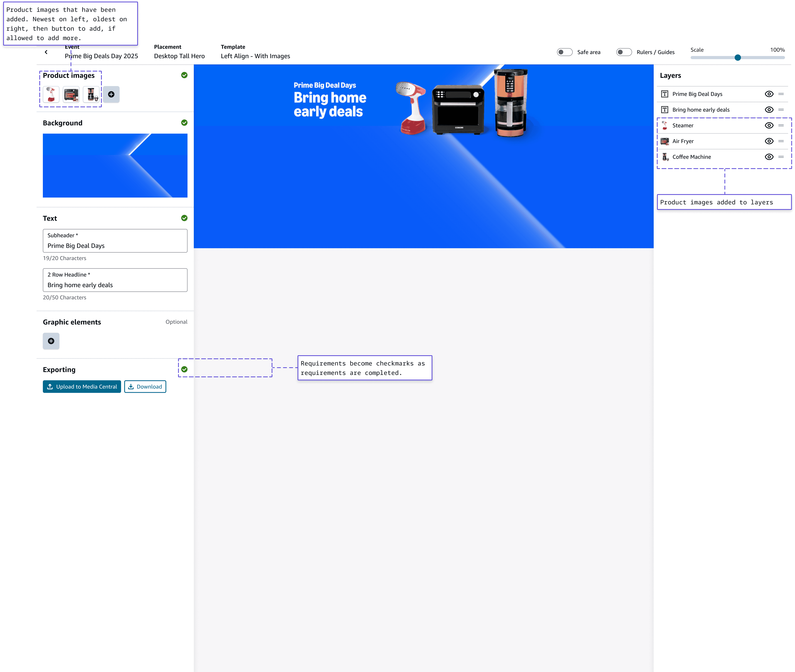Enable the Rulers / Guides switch
This screenshot has width=795, height=672.
[624, 52]
